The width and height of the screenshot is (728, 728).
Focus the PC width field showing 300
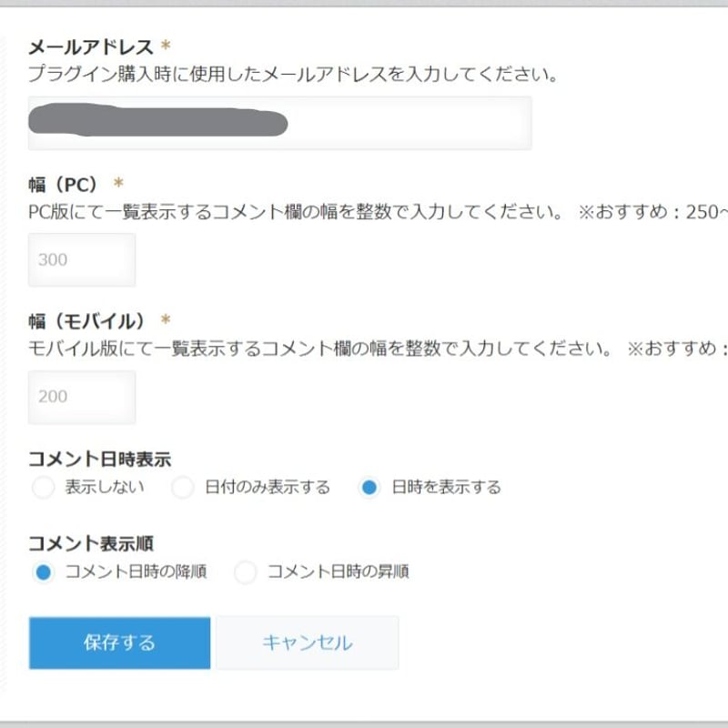tap(82, 259)
